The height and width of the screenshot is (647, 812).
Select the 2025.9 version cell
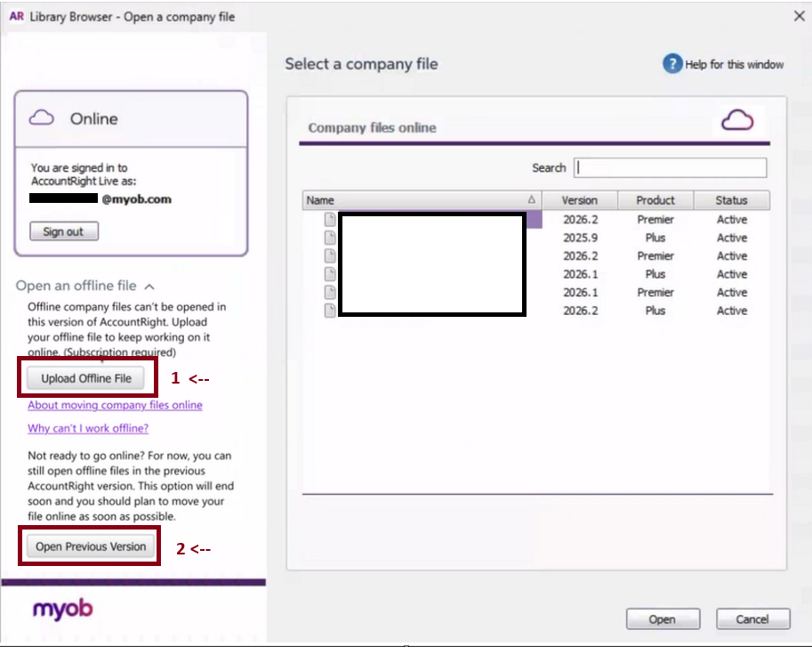click(580, 238)
